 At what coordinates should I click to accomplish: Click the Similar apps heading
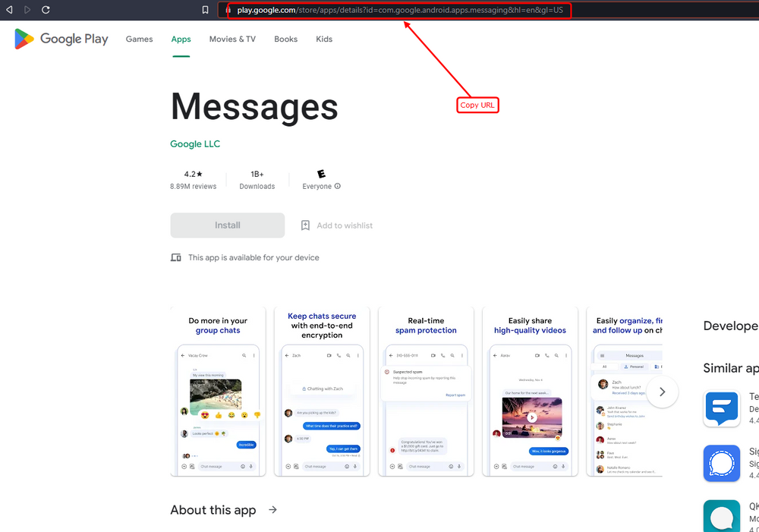point(731,368)
